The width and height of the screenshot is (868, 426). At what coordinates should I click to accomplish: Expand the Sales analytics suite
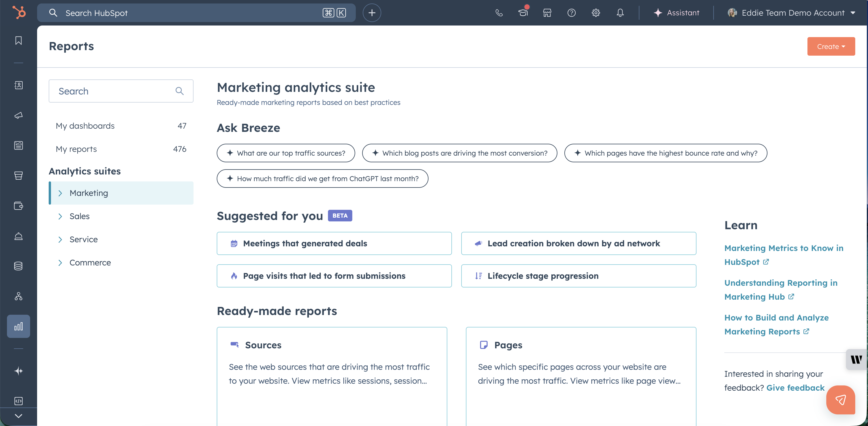(79, 216)
